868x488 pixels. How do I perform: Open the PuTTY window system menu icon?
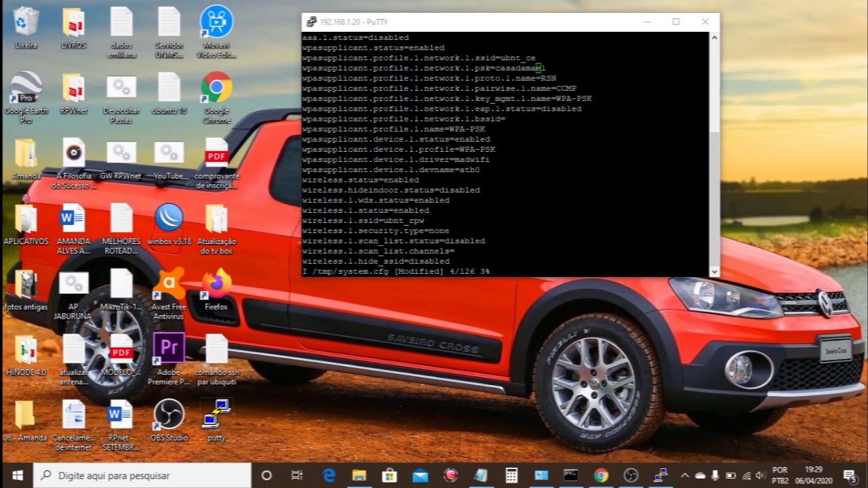[311, 22]
